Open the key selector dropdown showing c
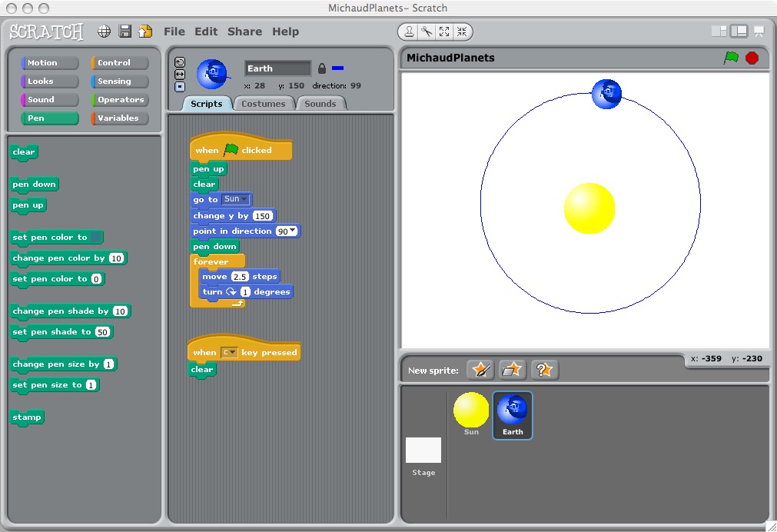This screenshot has height=532, width=777. click(230, 352)
